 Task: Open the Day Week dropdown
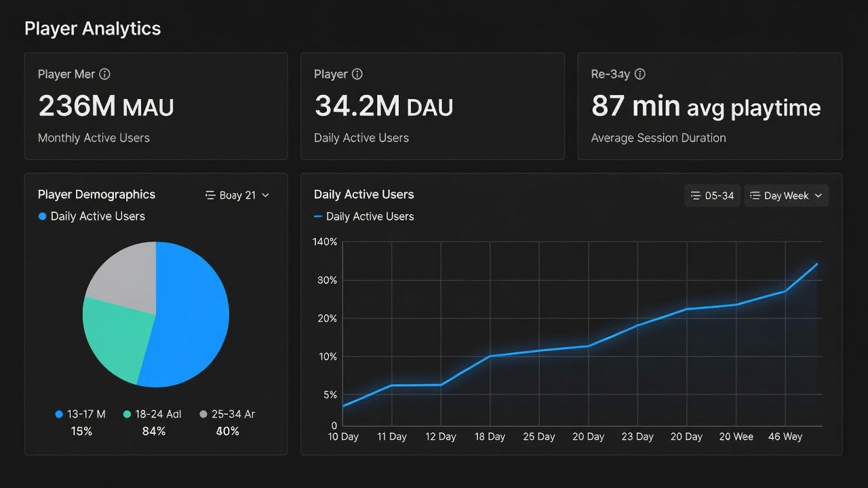(787, 196)
